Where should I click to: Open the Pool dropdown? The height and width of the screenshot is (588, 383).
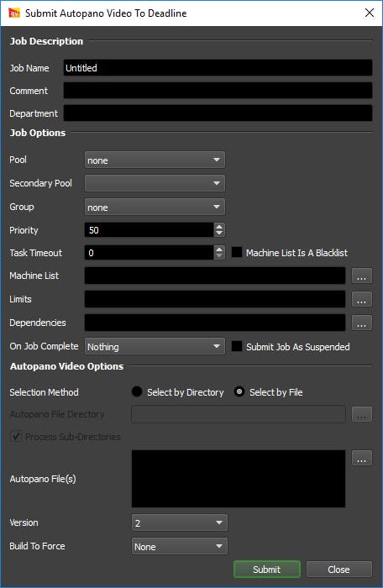pyautogui.click(x=155, y=160)
